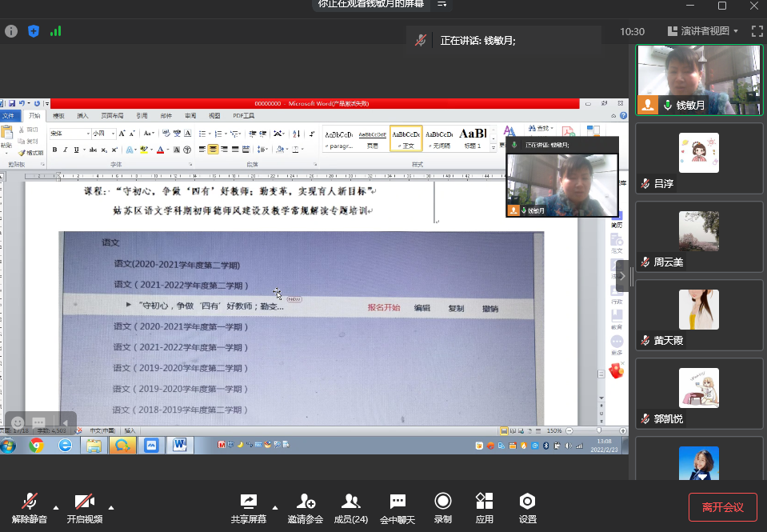The image size is (767, 532).
Task: Toggle Bold in Word ribbon
Action: (x=54, y=150)
